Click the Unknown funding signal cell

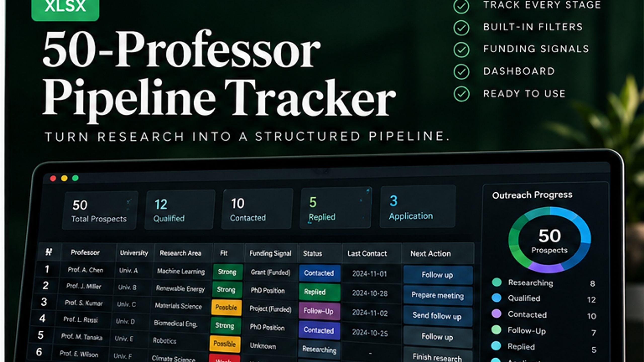tap(263, 346)
